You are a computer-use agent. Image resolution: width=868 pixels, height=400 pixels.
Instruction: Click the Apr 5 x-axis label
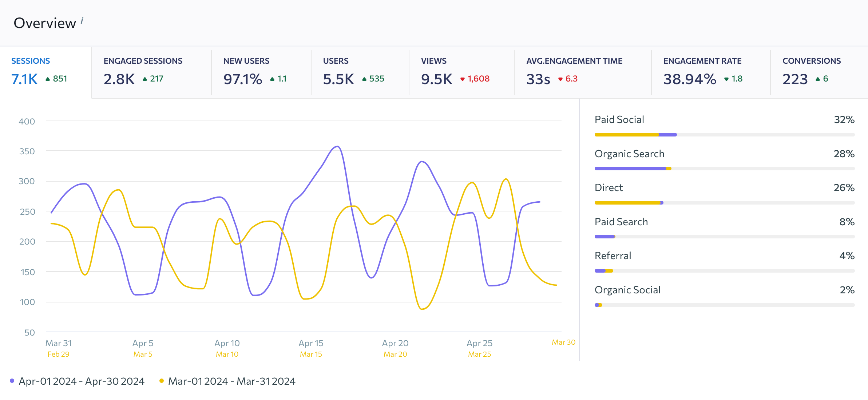click(143, 343)
